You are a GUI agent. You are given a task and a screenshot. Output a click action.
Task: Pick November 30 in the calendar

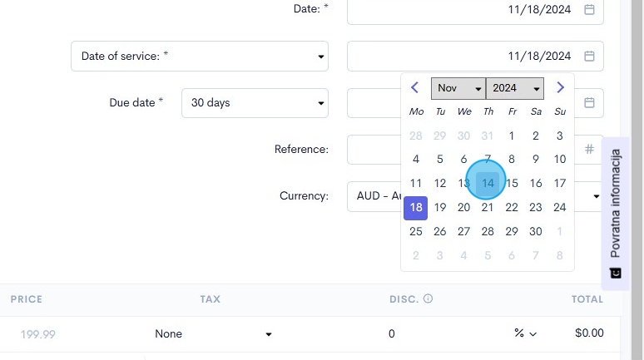click(x=536, y=231)
